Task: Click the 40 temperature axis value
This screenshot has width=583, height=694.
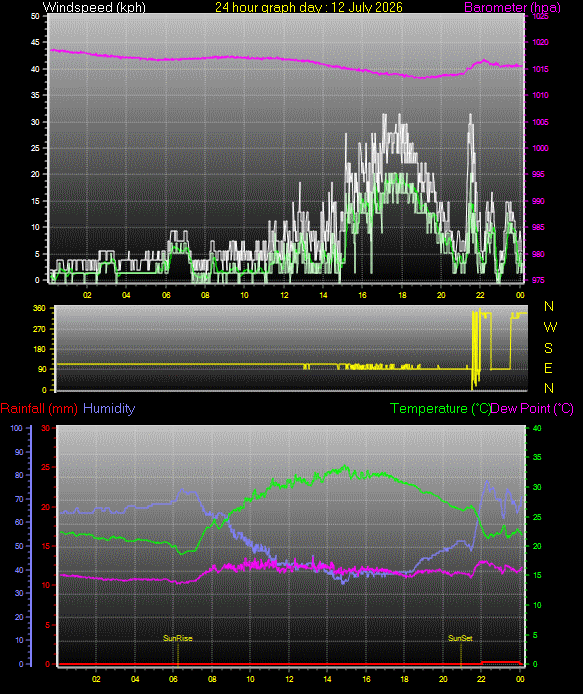Action: click(x=537, y=428)
